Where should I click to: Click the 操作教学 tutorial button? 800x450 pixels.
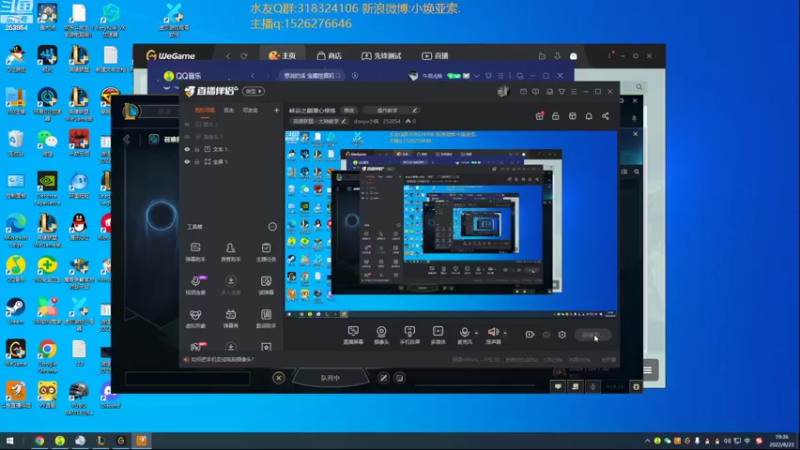pyautogui.click(x=392, y=110)
